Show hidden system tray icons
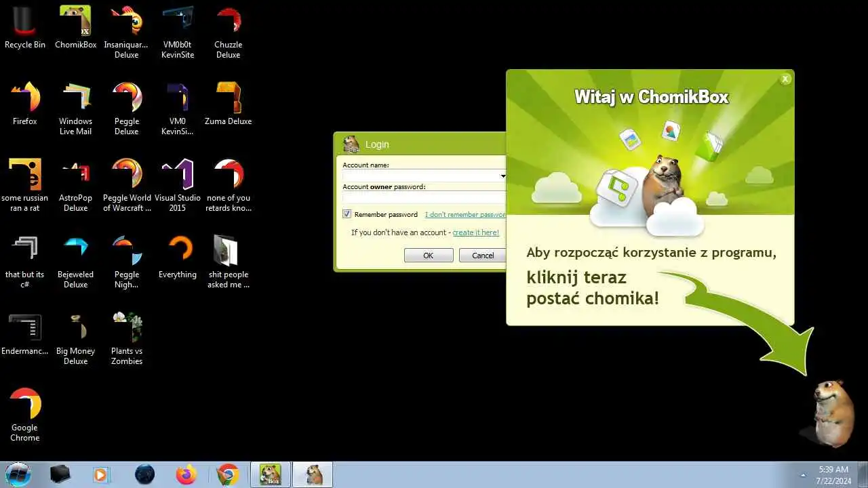Viewport: 868px width, 488px height. click(x=804, y=474)
